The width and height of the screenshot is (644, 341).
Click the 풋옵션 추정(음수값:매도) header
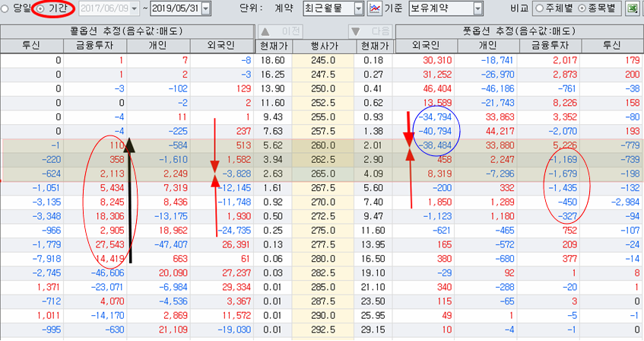pyautogui.click(x=519, y=32)
